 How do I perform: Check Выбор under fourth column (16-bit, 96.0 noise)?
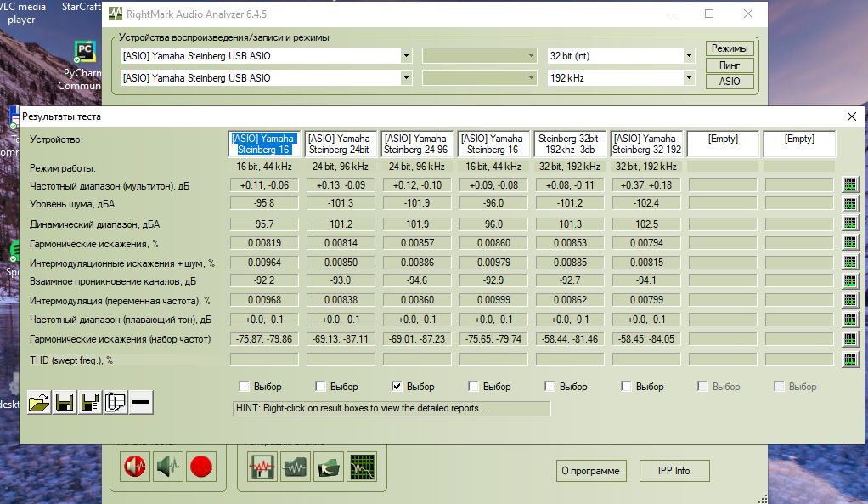(x=473, y=386)
